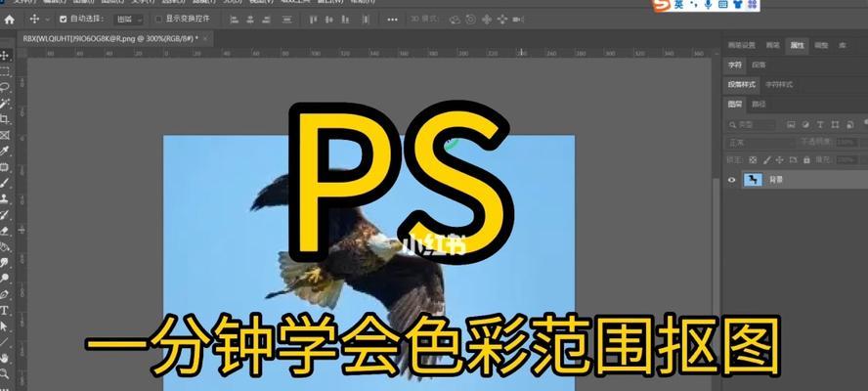The width and height of the screenshot is (868, 391).
Task: Select the Hand tool
Action: tap(5, 358)
